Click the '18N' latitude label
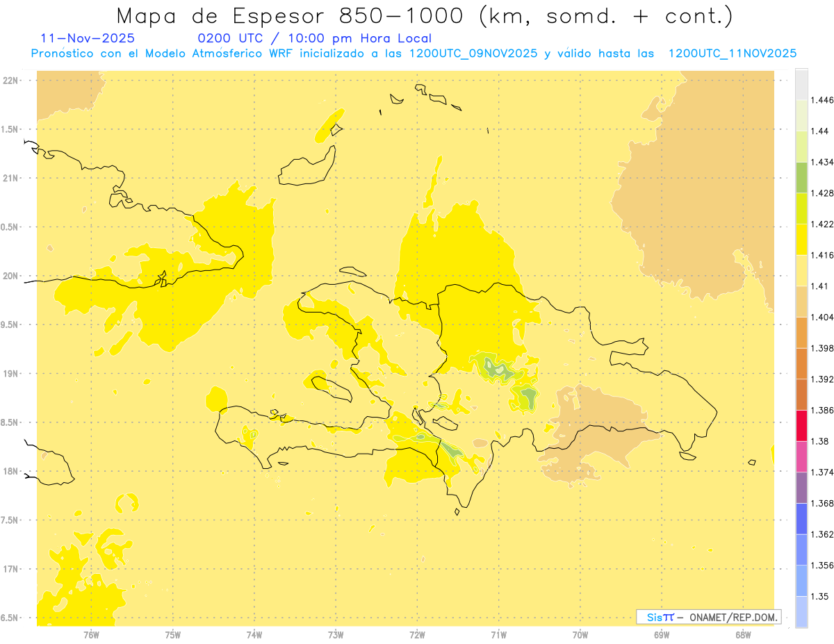This screenshot has width=834, height=644. (x=10, y=471)
